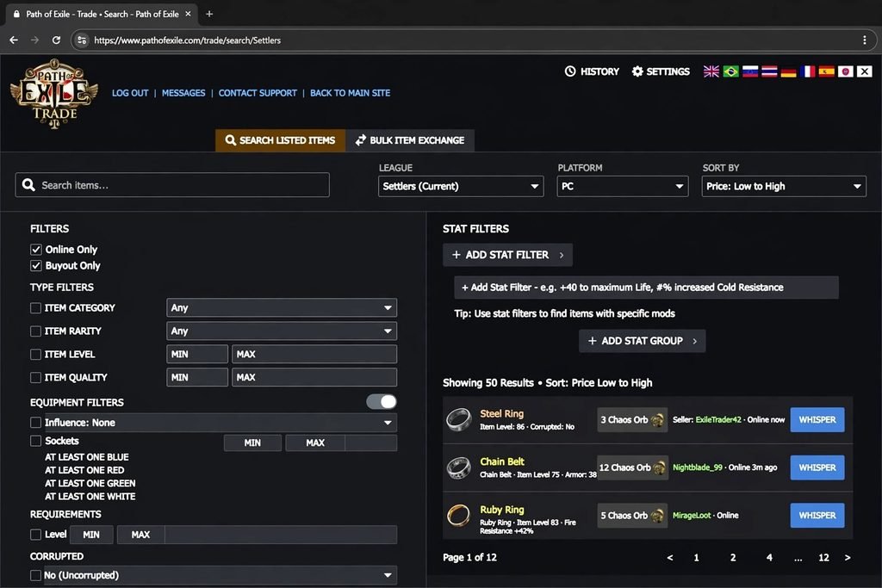Enable the Item Level checkbox
The height and width of the screenshot is (588, 882).
click(x=35, y=354)
